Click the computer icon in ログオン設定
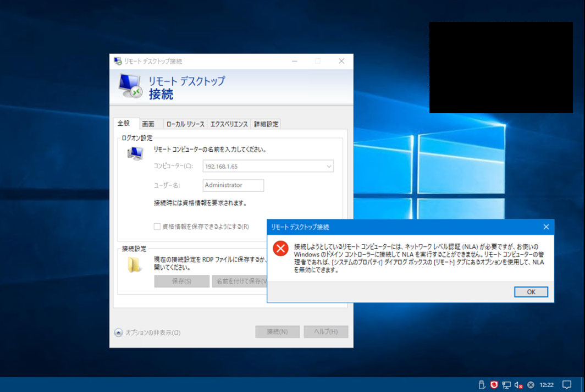This screenshot has height=392, width=585. [x=135, y=153]
